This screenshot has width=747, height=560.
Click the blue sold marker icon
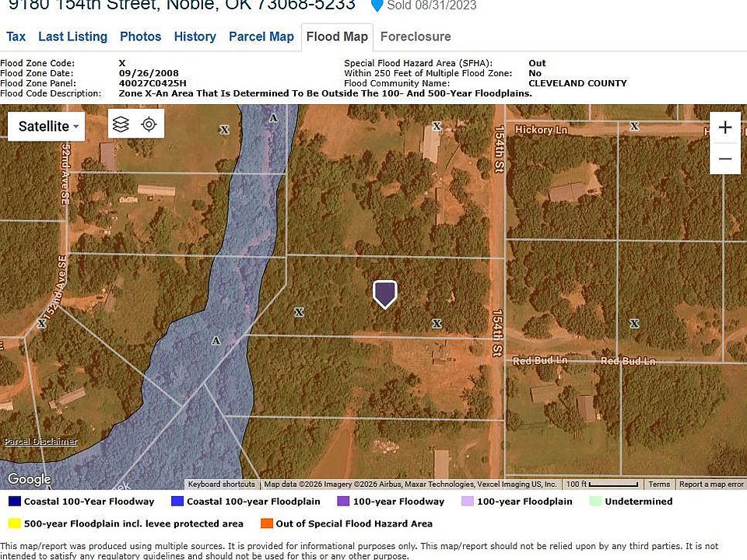coord(377,5)
